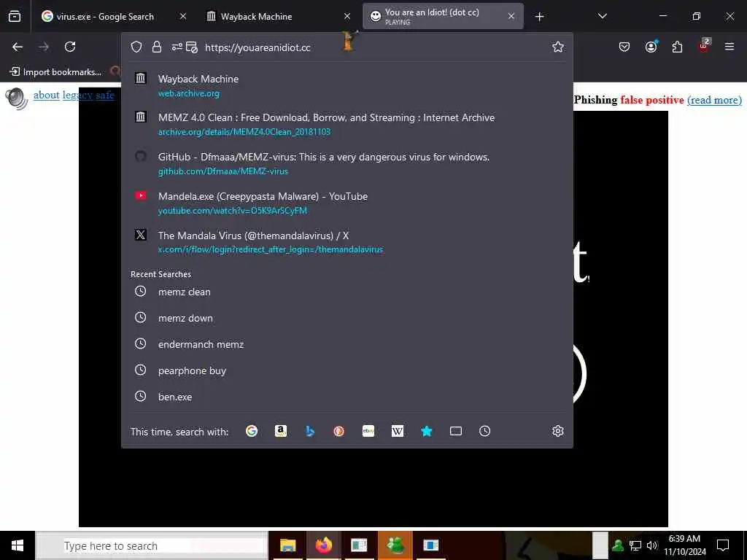Click 'Type here to search' taskbar box
Viewport: 747px width, 560px height.
pyautogui.click(x=152, y=545)
